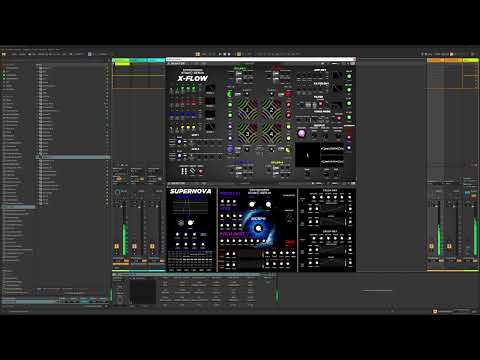Click the black oscilloscope display in X-Flow
The height and width of the screenshot is (360, 480).
pyautogui.click(x=307, y=155)
